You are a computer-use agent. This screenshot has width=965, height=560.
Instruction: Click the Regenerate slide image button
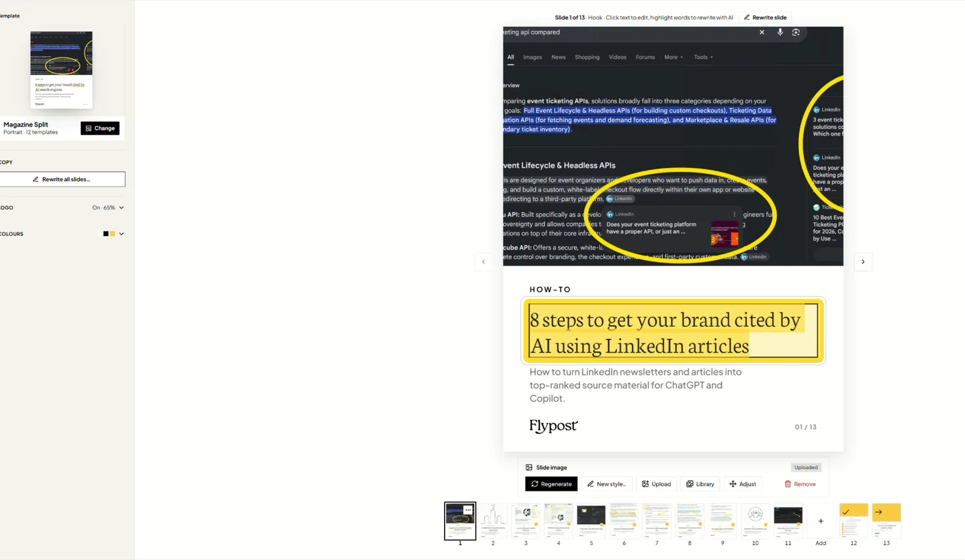pyautogui.click(x=551, y=484)
